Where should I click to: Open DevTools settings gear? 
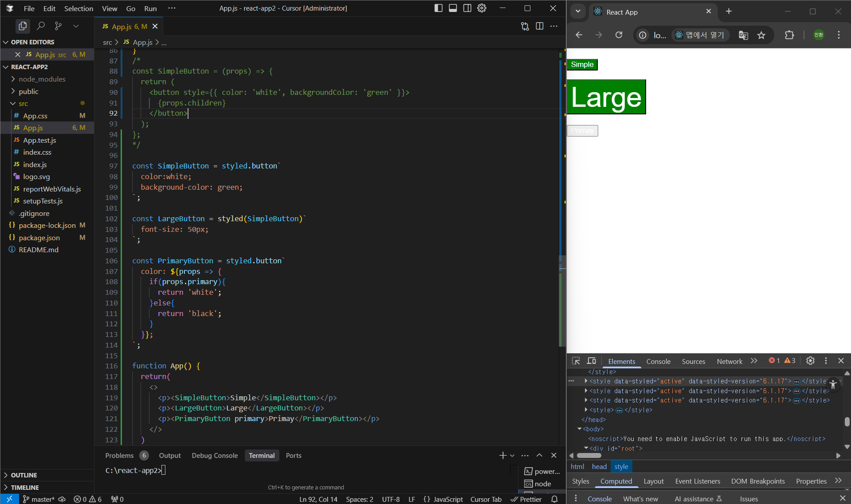coord(810,361)
